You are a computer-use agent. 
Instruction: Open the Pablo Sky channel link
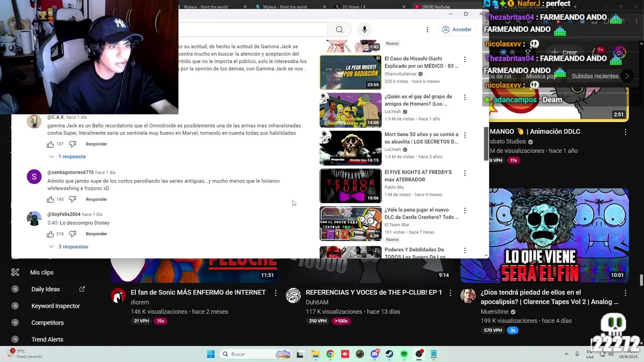pyautogui.click(x=394, y=188)
